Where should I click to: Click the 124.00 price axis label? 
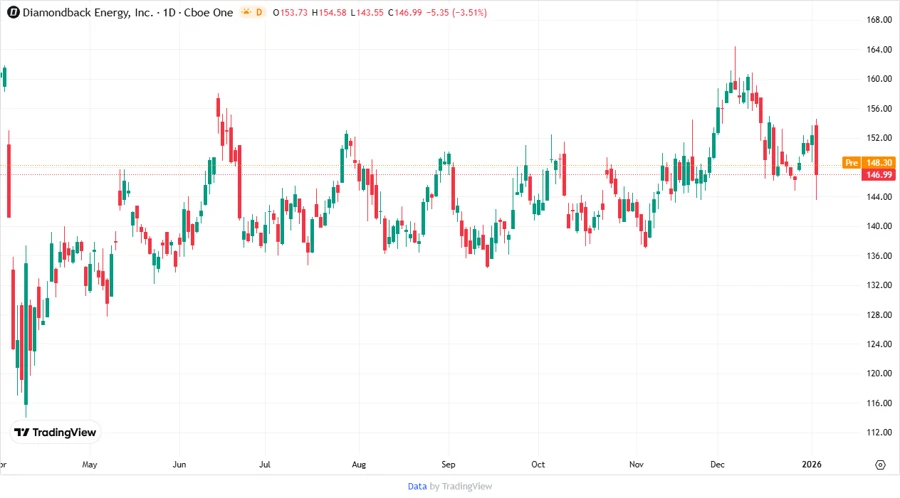click(879, 344)
